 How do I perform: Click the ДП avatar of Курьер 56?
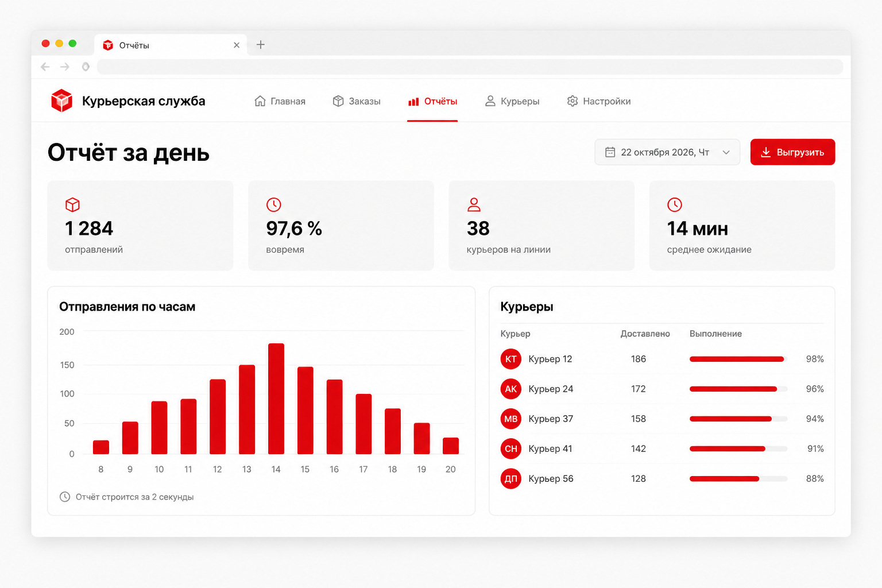pos(511,478)
